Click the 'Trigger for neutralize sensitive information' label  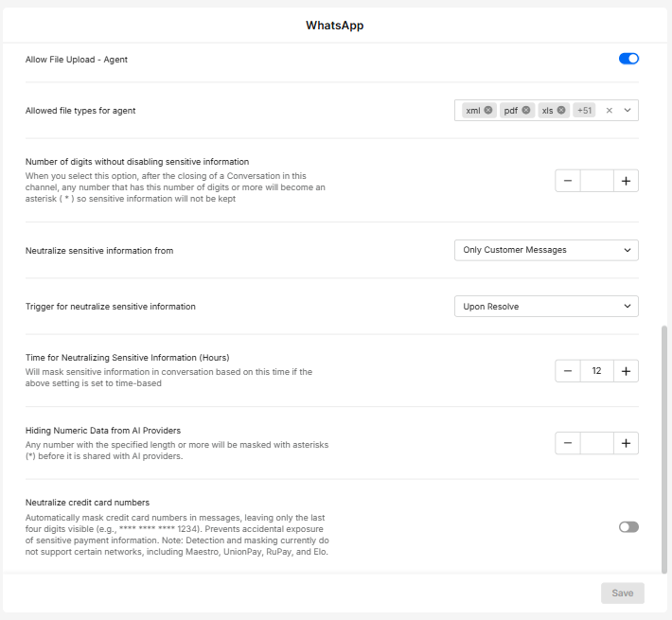click(111, 307)
